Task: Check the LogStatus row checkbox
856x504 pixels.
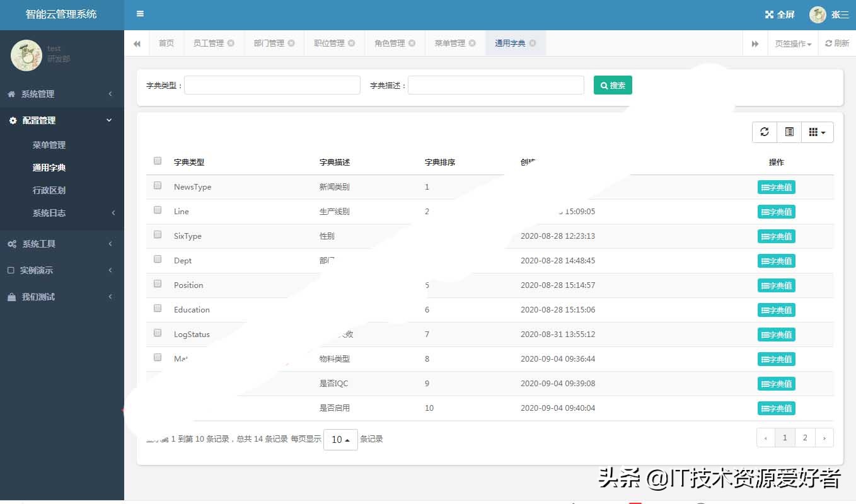Action: click(x=158, y=333)
